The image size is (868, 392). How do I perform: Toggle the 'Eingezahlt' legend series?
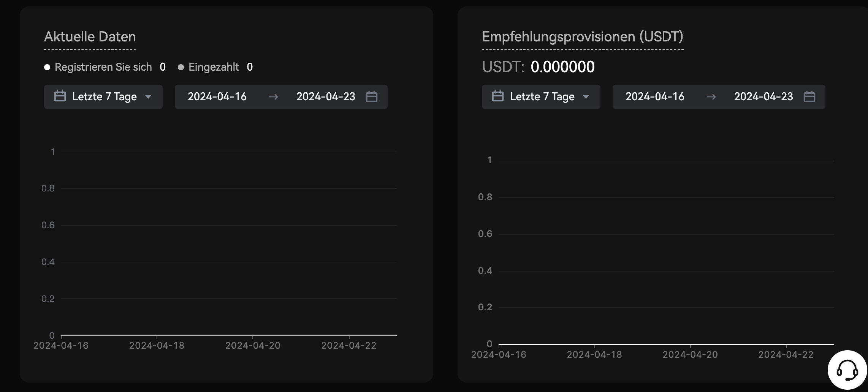point(214,67)
